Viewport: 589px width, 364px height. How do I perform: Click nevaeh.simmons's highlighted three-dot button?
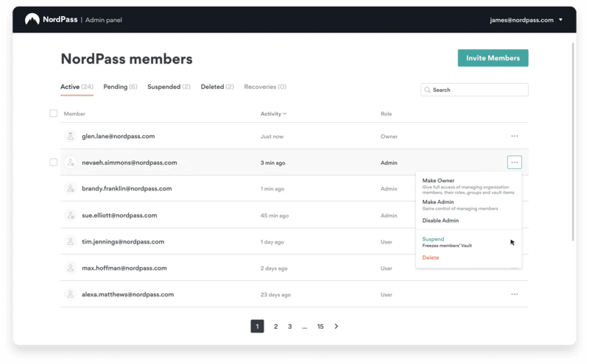click(x=514, y=163)
